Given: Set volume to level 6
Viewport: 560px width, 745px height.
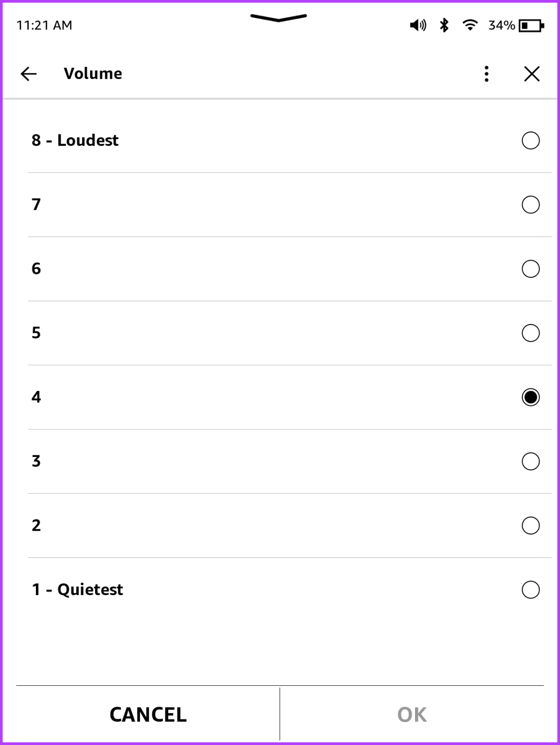Looking at the screenshot, I should [x=530, y=269].
